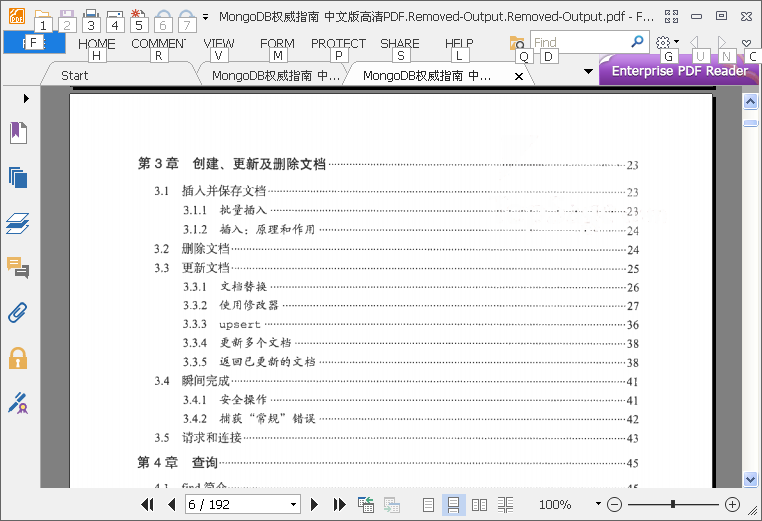762x521 pixels.
Task: Open the Customize Quick Access Toolbar dropdown
Action: click(206, 17)
